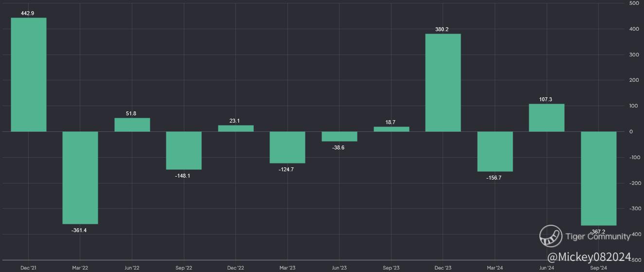Image resolution: width=644 pixels, height=272 pixels.
Task: Click the Dec '22 axis label
Action: coord(236,268)
